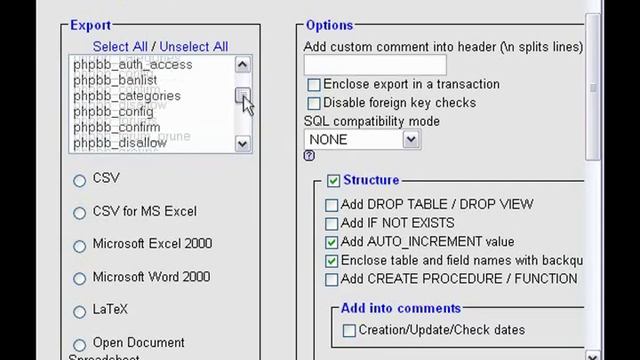Image resolution: width=640 pixels, height=360 pixels.
Task: Enable Disable foreign key checks
Action: click(x=313, y=103)
